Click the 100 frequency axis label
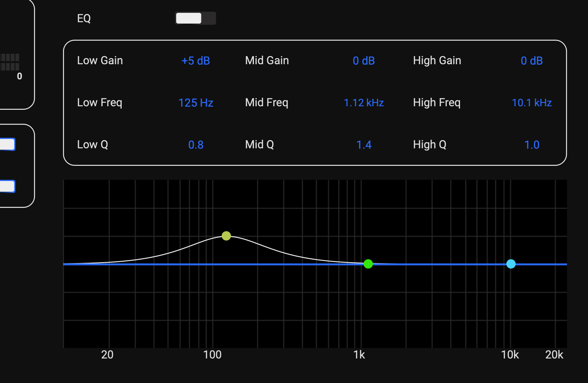Screen dimensions: 588x383 pos(212,355)
